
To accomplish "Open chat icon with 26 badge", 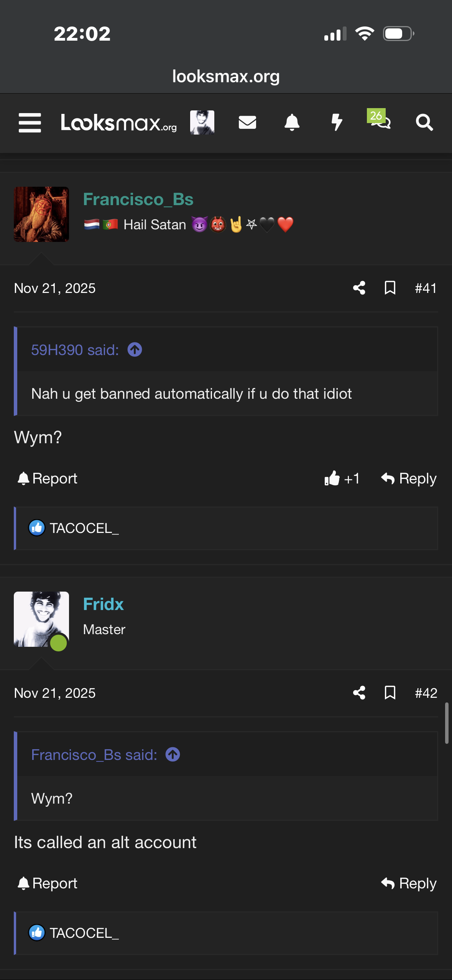I will (380, 121).
